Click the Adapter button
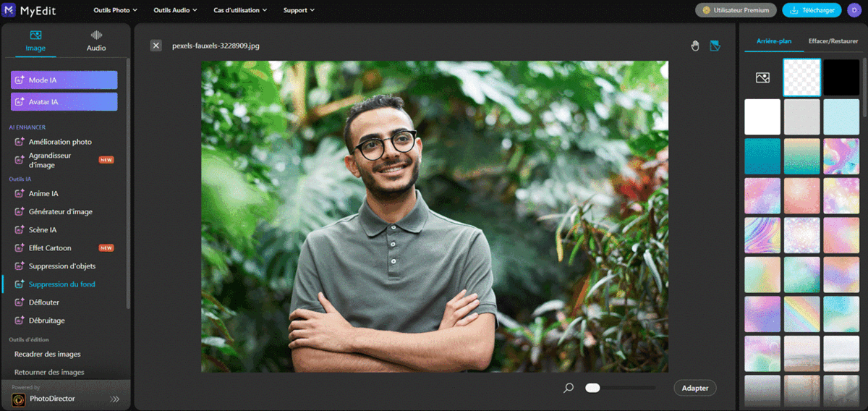Screen dimensions: 868x411 (x=695, y=388)
